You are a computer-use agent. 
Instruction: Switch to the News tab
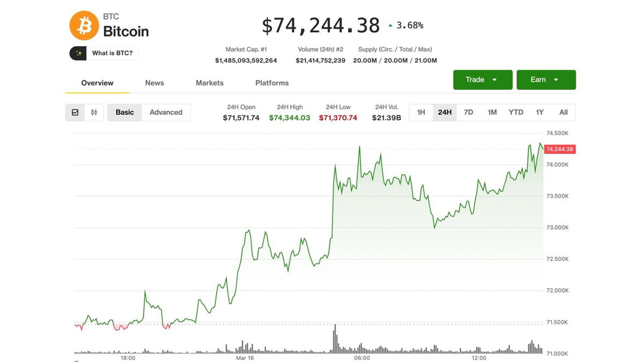click(154, 83)
